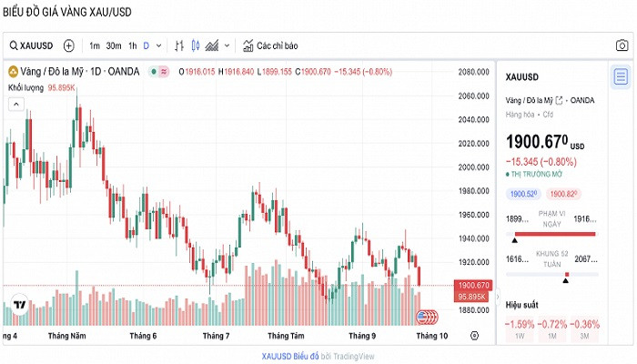The height and width of the screenshot is (364, 637).
Task: Expand the timeframe dropdown arrow
Action: (x=159, y=45)
